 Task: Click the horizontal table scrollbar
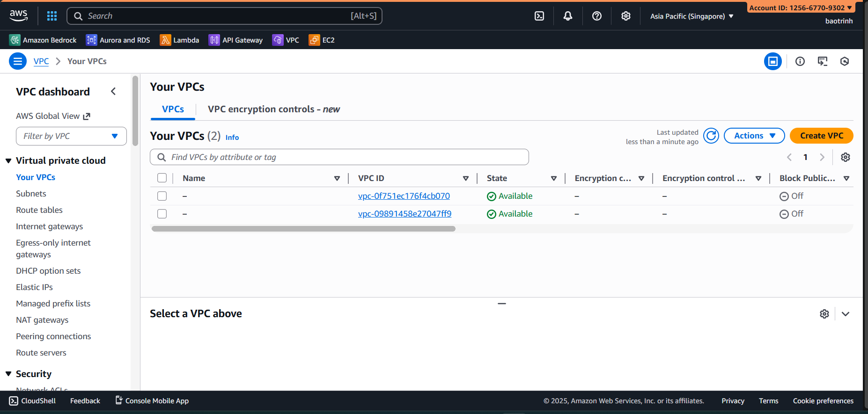[303, 229]
